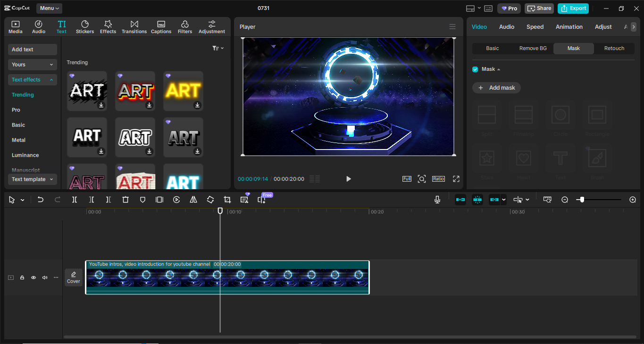Uncheck the Mask checkbox in the right panel
Viewport: 644px width, 344px height.
475,69
